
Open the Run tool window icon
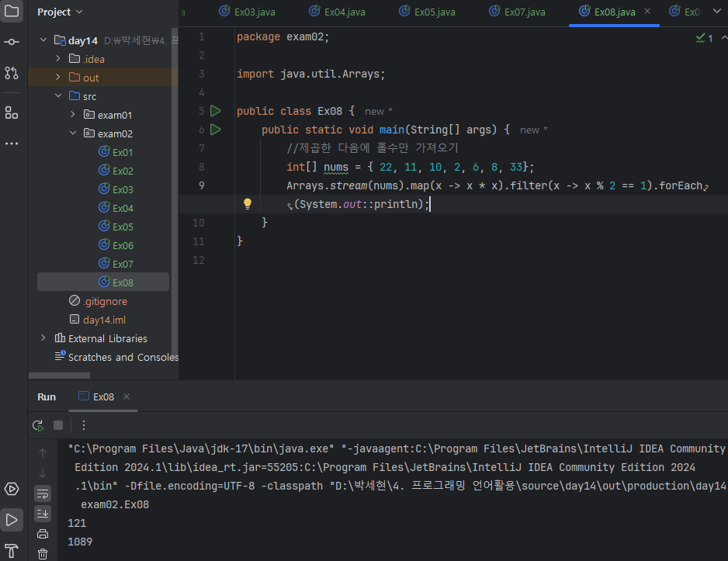[x=11, y=520]
